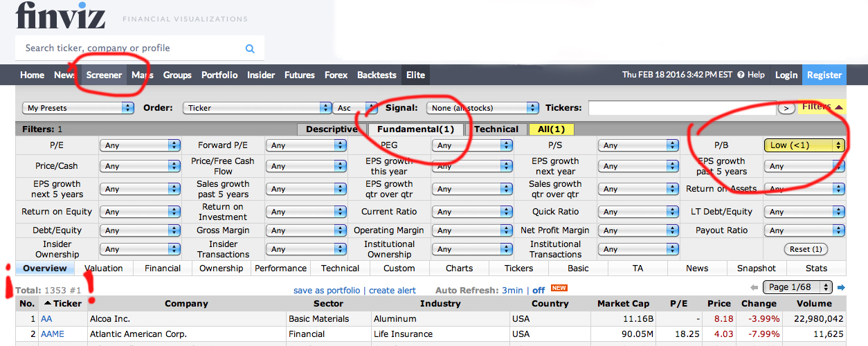868x346 pixels.
Task: Go to previous page with left arrow
Action: pos(754,287)
